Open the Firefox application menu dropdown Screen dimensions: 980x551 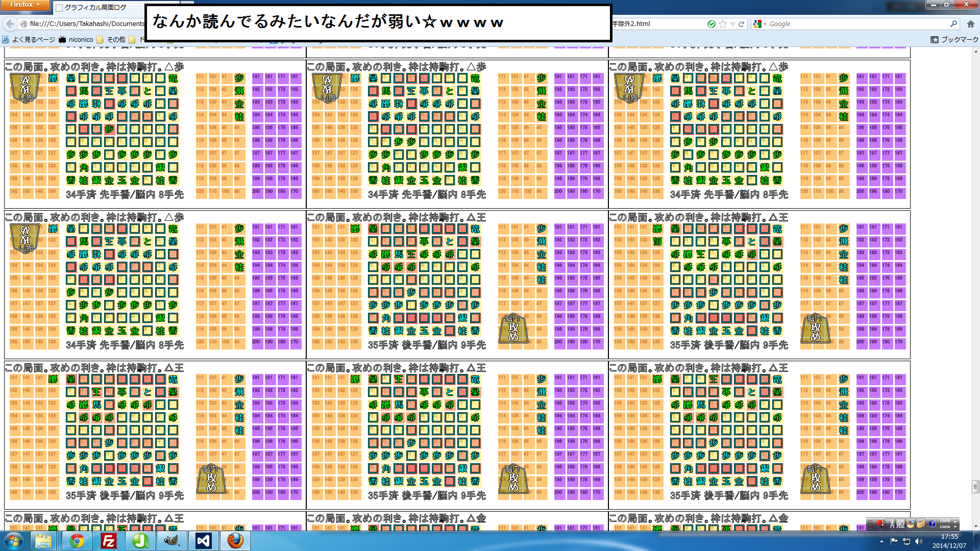coord(24,5)
